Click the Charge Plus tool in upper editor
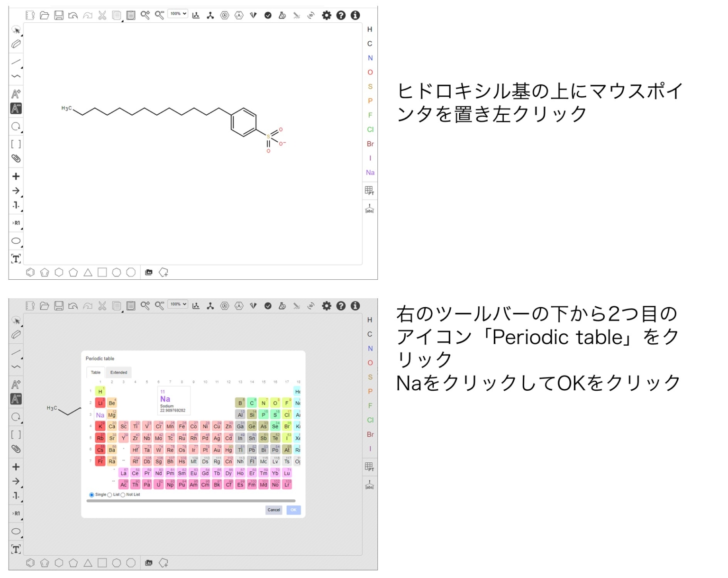The image size is (728, 578). pos(16,176)
